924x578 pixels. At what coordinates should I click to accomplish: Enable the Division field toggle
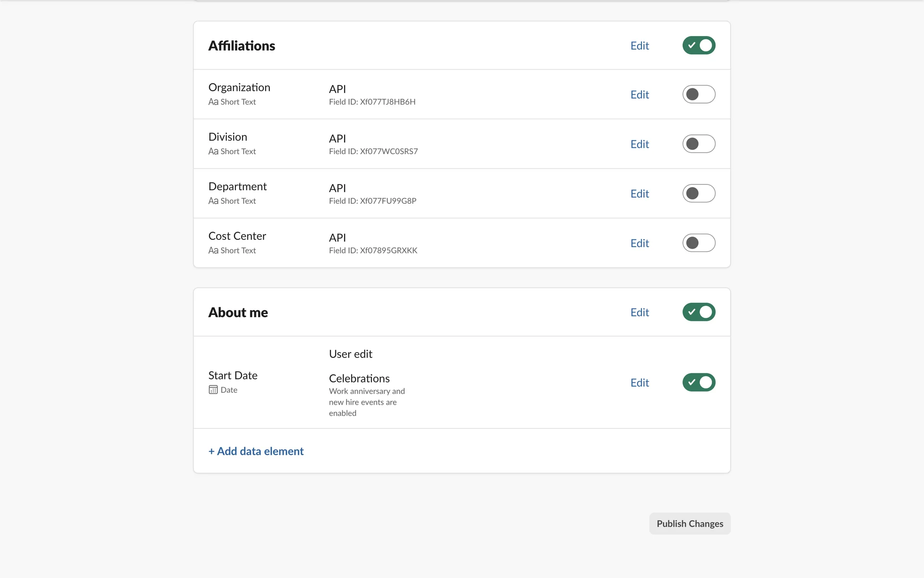pyautogui.click(x=699, y=144)
